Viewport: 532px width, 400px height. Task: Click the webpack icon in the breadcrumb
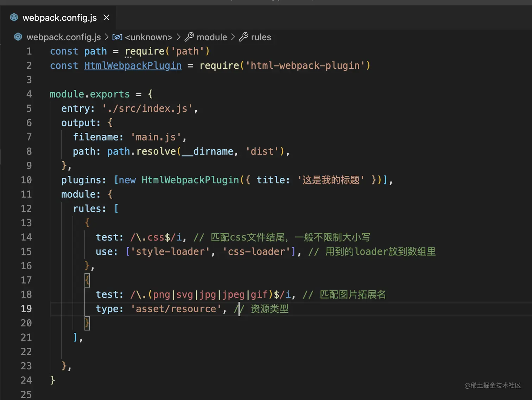click(18, 37)
